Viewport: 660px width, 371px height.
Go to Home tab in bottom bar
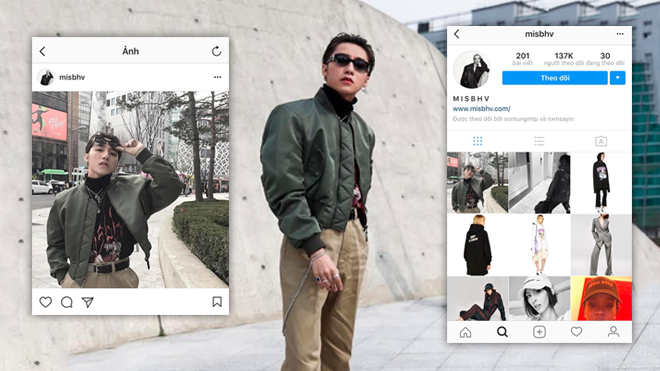465,332
